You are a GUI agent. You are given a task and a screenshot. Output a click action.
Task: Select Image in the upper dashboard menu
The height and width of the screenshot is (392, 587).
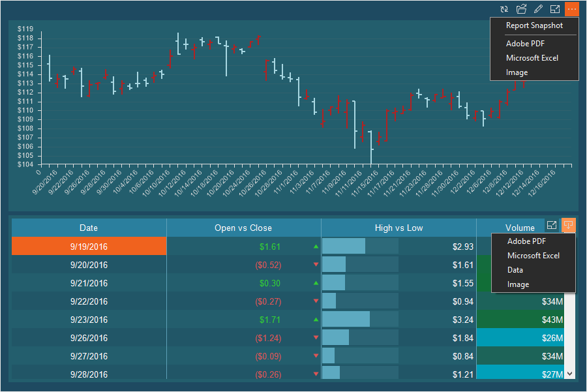point(517,72)
